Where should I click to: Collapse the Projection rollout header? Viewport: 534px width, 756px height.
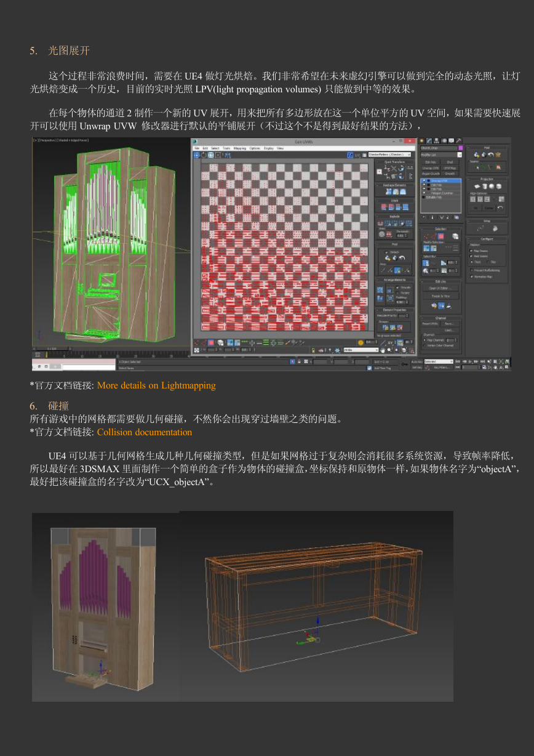[x=487, y=179]
